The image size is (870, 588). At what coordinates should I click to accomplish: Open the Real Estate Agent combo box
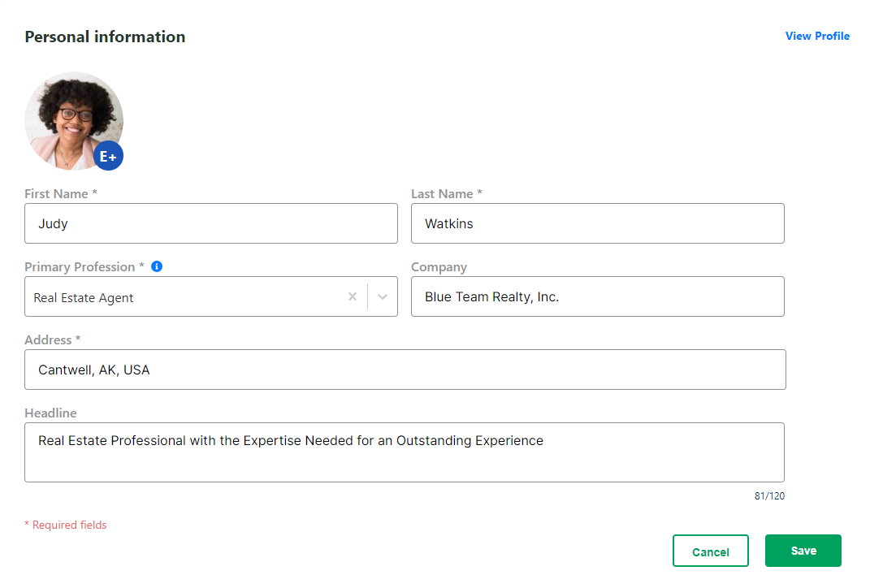(x=211, y=296)
